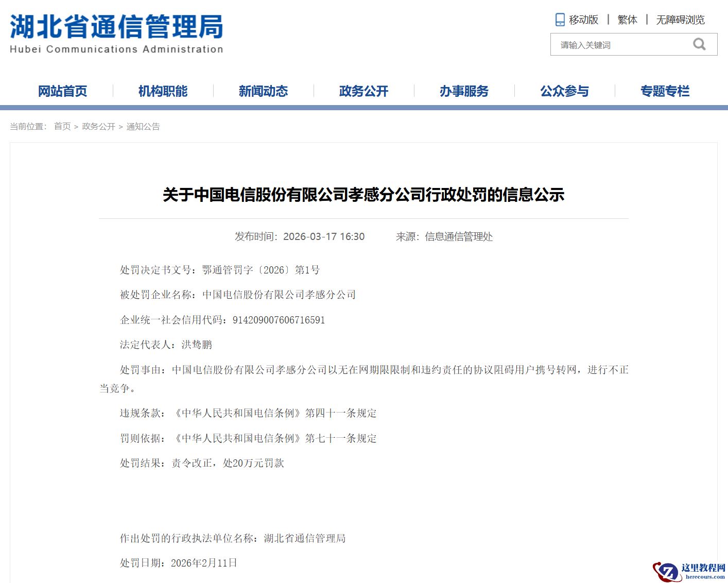728x583 pixels.
Task: Select the 网站首页 navigation tab
Action: (x=62, y=91)
